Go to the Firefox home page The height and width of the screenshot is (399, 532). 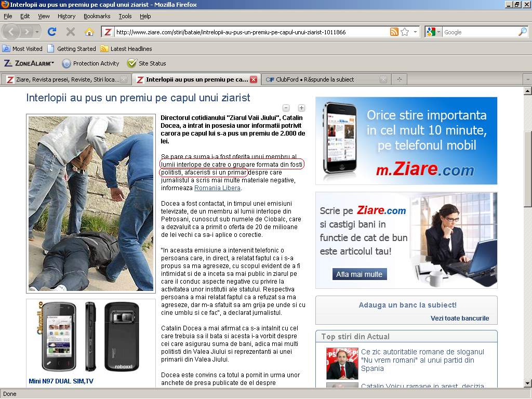tap(89, 32)
